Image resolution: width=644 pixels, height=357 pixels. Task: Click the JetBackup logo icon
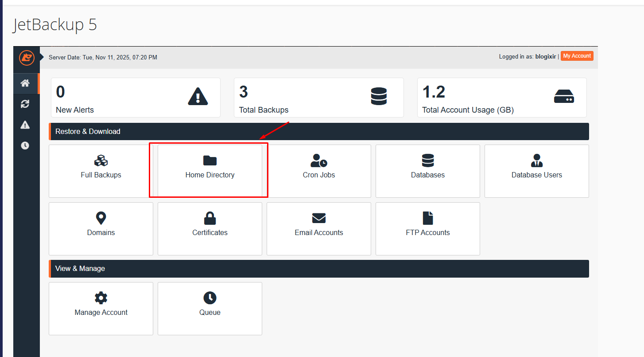pyautogui.click(x=27, y=58)
